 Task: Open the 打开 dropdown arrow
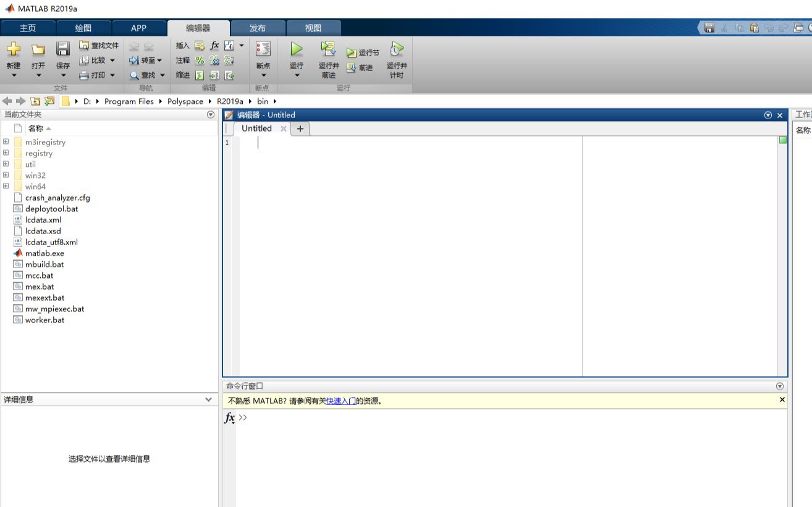coord(38,75)
